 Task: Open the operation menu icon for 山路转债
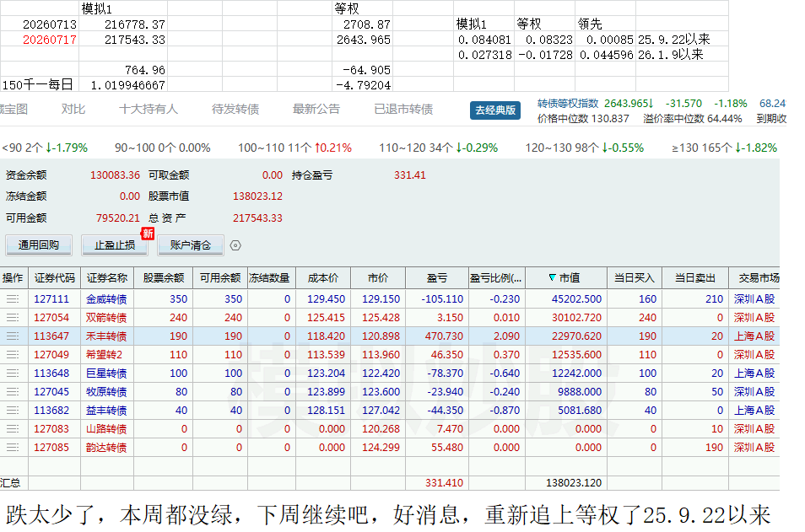13,428
